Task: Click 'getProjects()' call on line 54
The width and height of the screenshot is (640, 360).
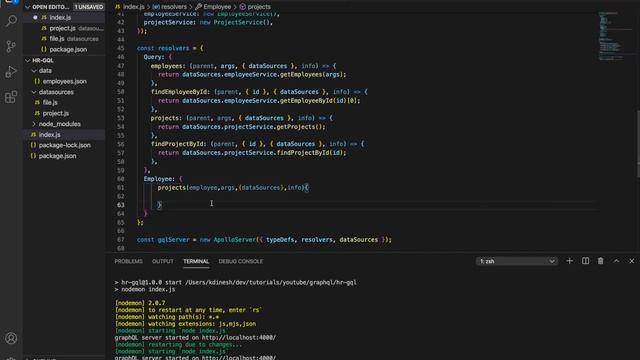Action: (300, 127)
